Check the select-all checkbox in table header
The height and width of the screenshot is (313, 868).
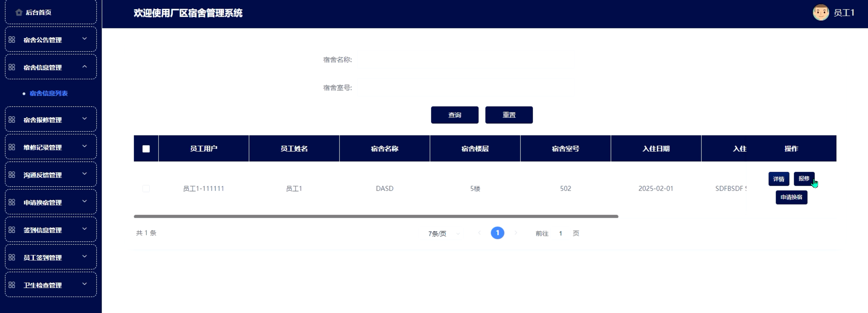tap(146, 149)
